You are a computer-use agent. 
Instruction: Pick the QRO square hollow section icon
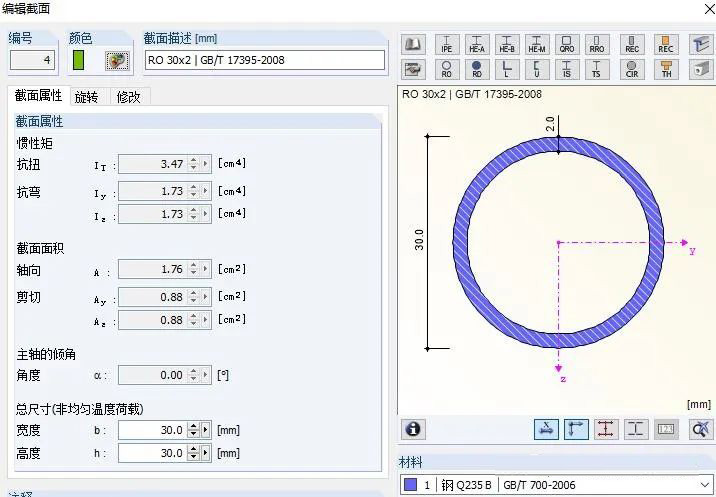click(x=567, y=45)
